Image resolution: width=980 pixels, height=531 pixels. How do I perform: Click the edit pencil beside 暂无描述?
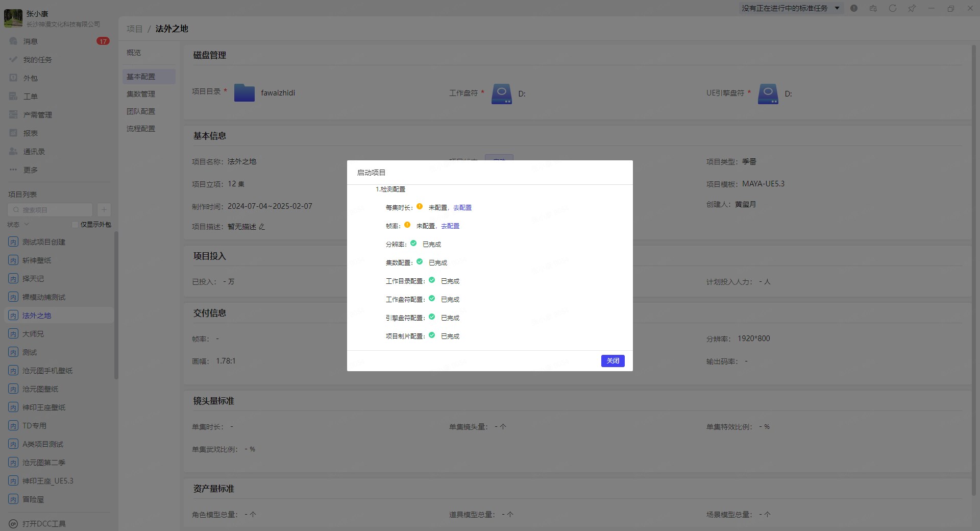coord(262,227)
